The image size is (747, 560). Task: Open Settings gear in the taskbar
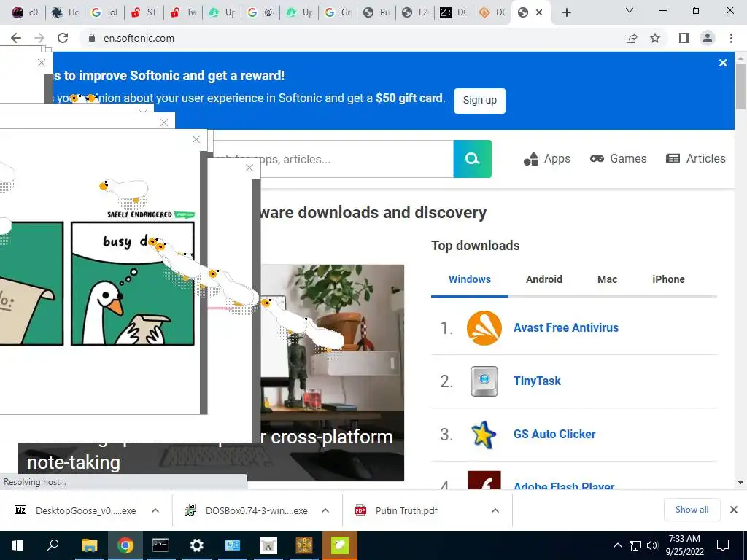196,545
